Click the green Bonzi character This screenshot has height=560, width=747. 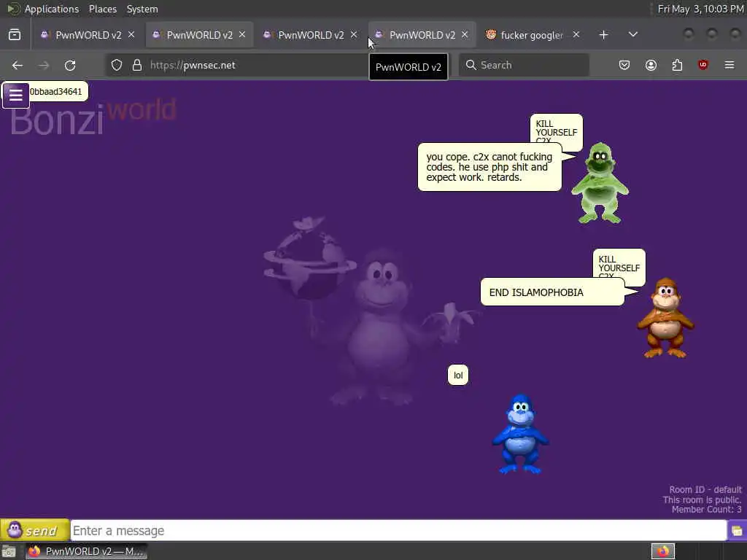pyautogui.click(x=600, y=183)
